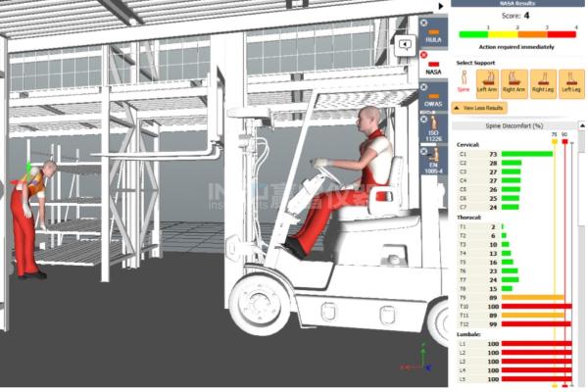
Task: Close the EN 1005-4 analysis X icon
Action: pyautogui.click(x=424, y=152)
